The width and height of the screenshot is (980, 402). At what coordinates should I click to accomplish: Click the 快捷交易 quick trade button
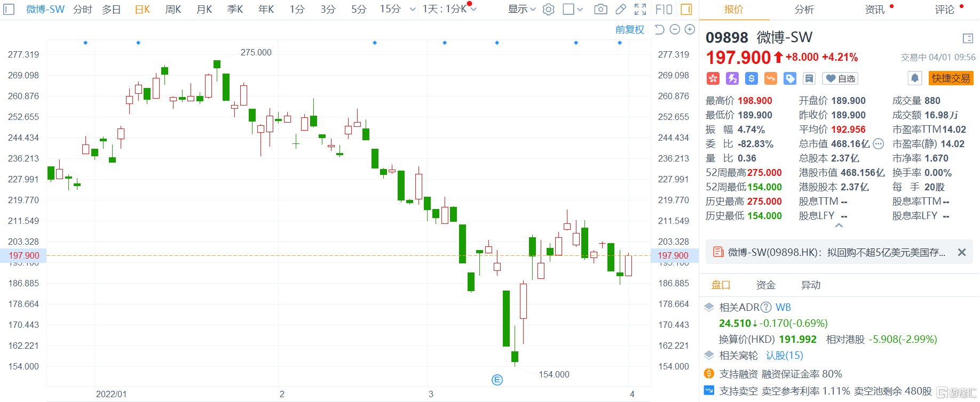click(x=951, y=78)
